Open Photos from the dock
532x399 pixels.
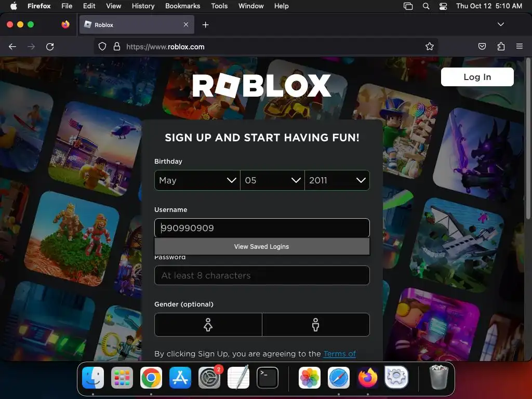[310, 377]
